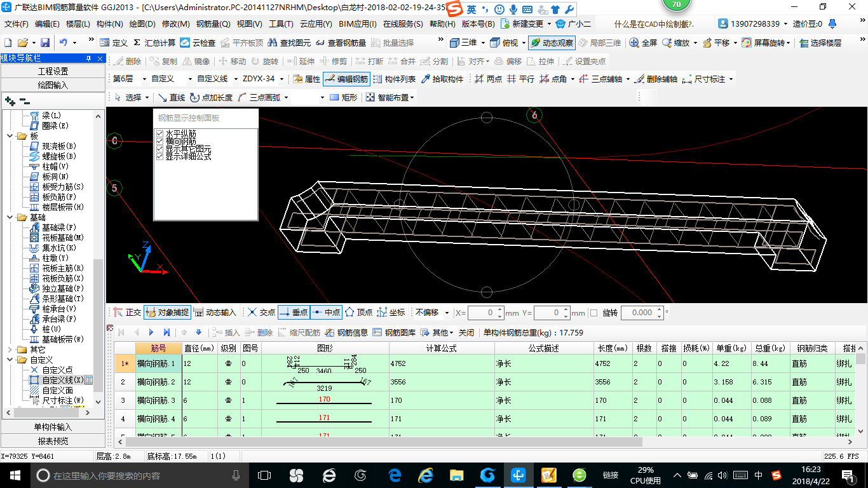Open 云应用(Y) menu
Viewport: 868px width, 488px height.
pyautogui.click(x=316, y=24)
